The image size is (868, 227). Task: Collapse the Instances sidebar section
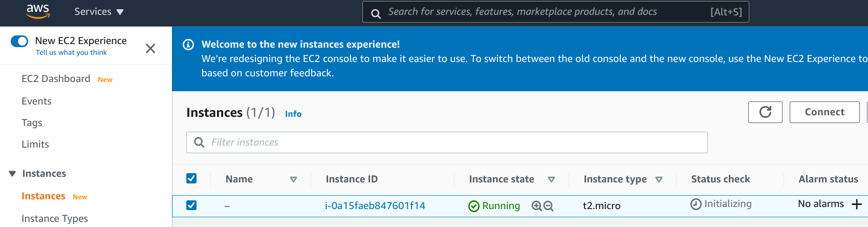tap(12, 174)
